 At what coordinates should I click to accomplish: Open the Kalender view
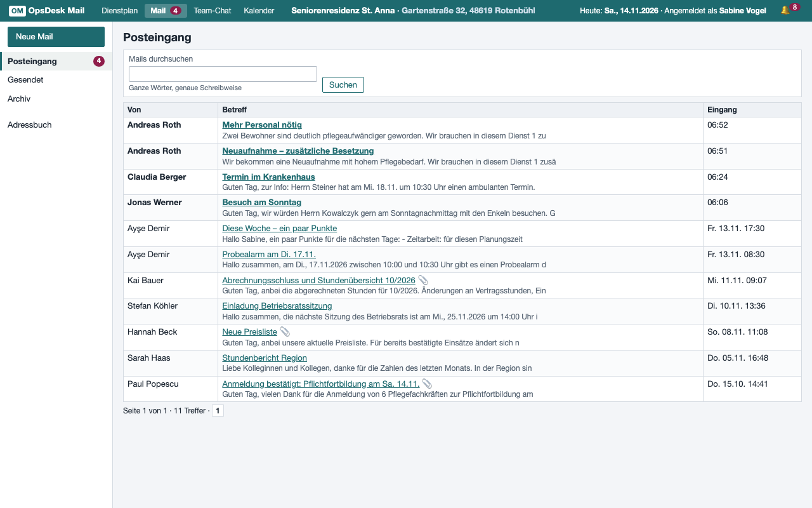(x=259, y=11)
